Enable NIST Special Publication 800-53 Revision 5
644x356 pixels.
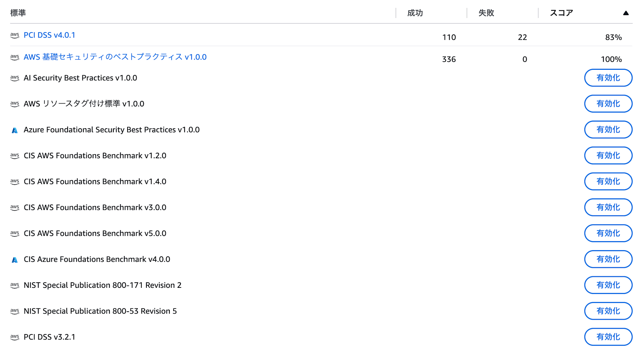pos(608,311)
